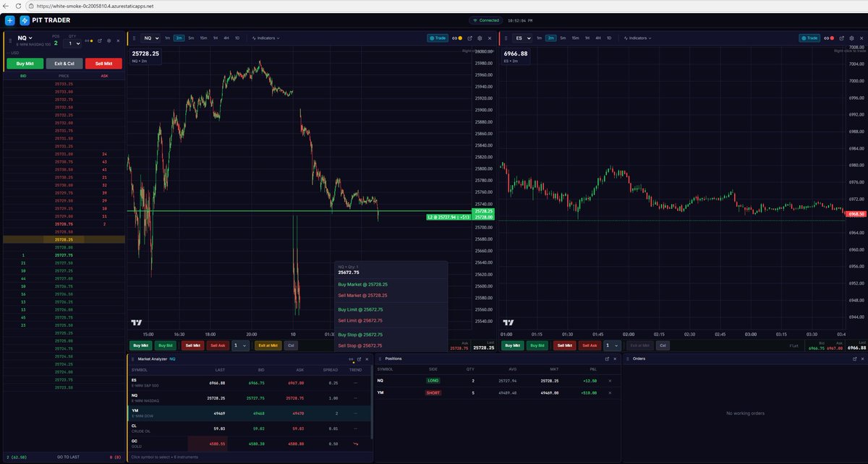Toggle Trade mode on ES chart
This screenshot has height=464, width=868.
[x=809, y=38]
